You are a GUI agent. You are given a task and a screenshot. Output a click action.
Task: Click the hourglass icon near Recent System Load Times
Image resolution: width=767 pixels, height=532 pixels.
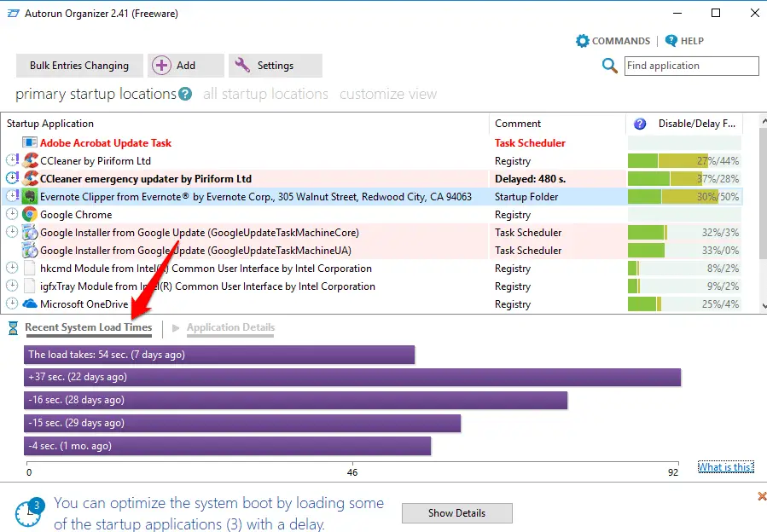pyautogui.click(x=13, y=328)
